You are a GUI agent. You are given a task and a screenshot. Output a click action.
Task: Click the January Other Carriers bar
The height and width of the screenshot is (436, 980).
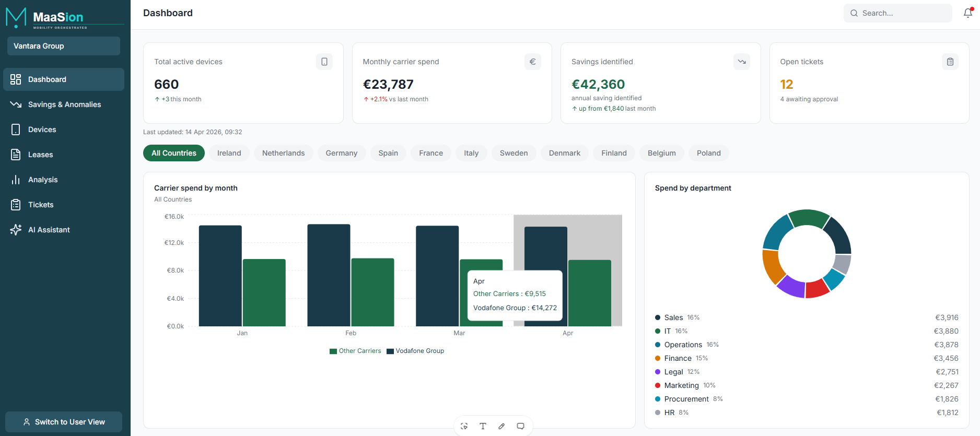(264, 292)
